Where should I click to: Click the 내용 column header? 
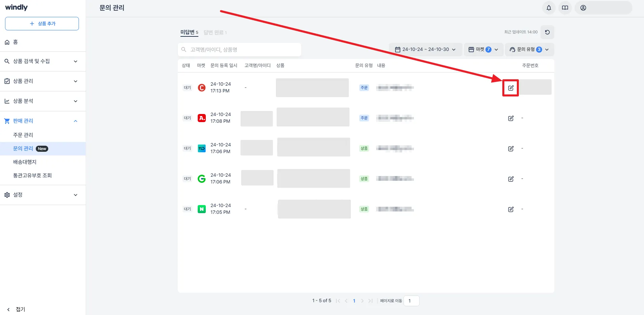click(x=381, y=65)
